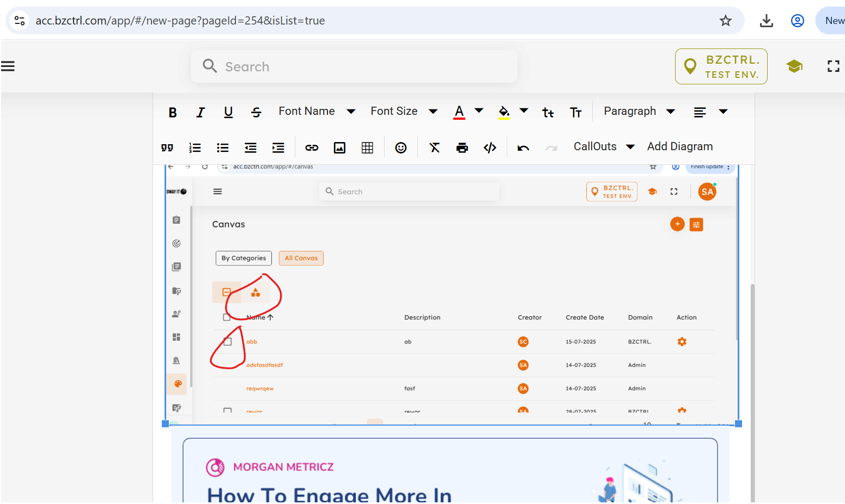Screen dimensions: 845x504
Task: Open the Paragraph format dropdown
Action: [x=639, y=112]
